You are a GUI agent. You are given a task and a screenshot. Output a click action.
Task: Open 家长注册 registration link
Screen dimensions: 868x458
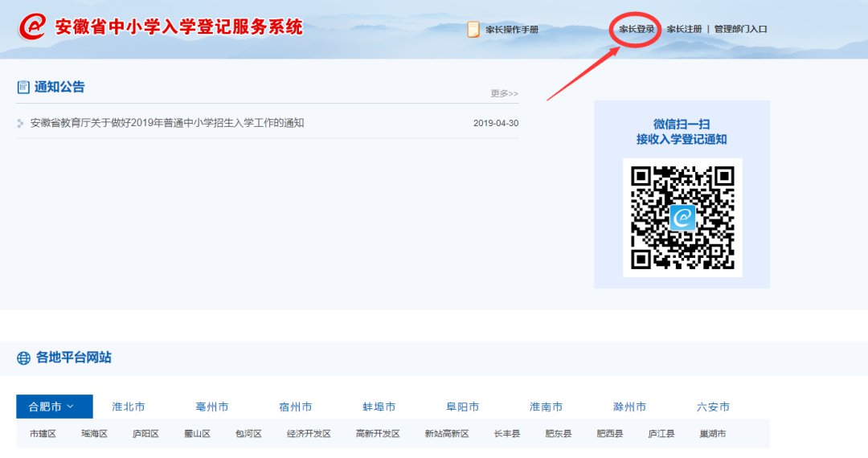point(684,29)
